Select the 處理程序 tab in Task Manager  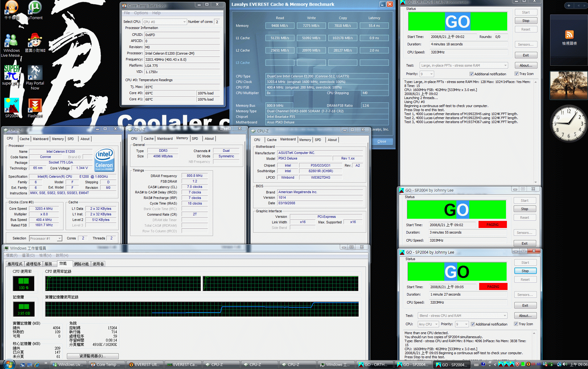tap(33, 264)
